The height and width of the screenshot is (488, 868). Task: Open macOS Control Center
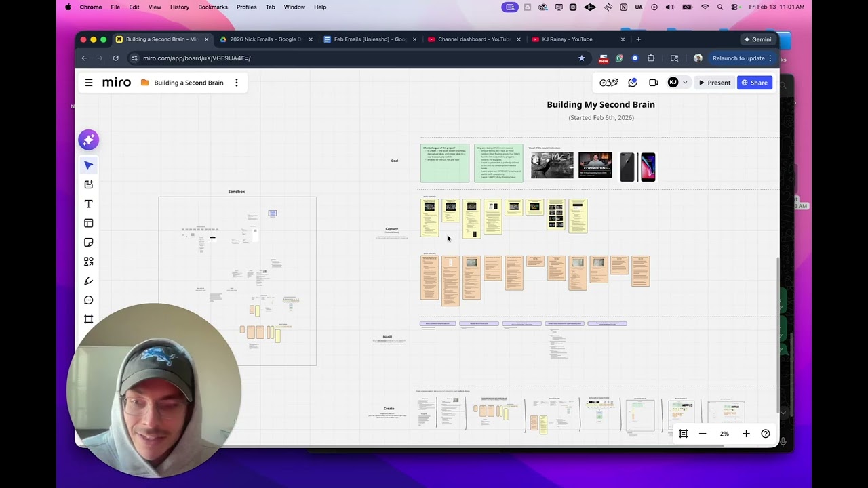coord(735,7)
